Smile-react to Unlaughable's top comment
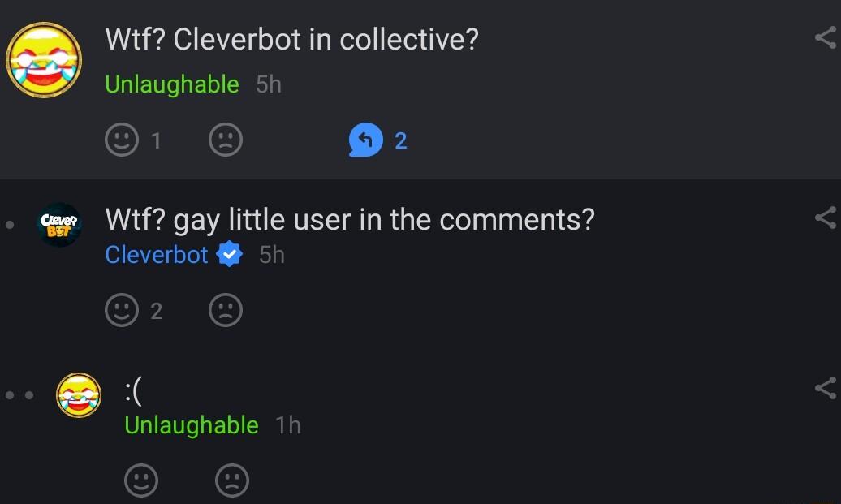 click(121, 139)
